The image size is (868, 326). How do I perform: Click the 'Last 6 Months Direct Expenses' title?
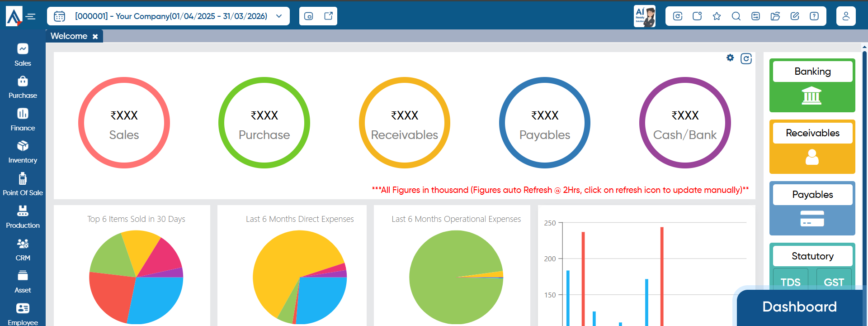point(300,219)
